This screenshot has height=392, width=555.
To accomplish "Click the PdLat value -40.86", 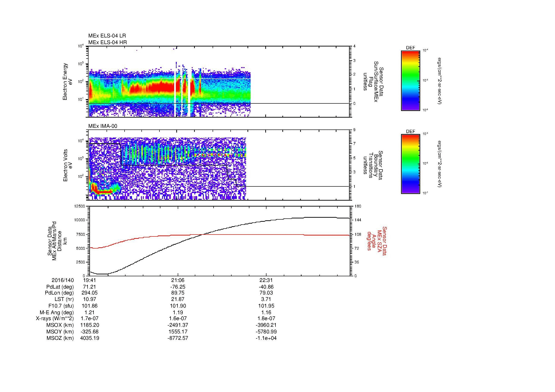I will (266, 287).
